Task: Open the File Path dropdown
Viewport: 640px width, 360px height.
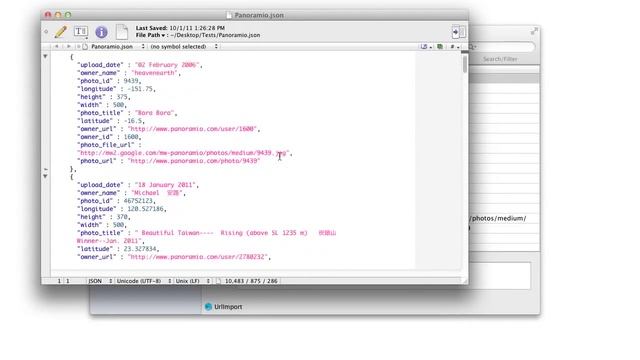Action: [x=150, y=35]
